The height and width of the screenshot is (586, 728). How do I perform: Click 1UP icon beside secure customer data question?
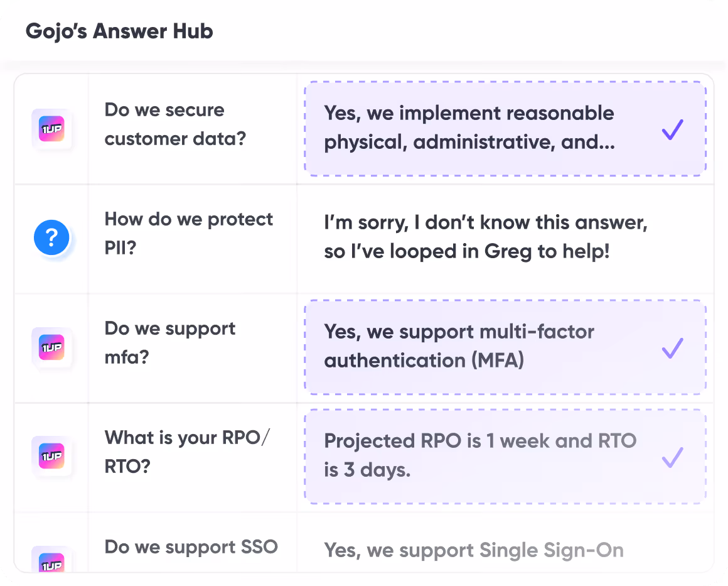(51, 129)
